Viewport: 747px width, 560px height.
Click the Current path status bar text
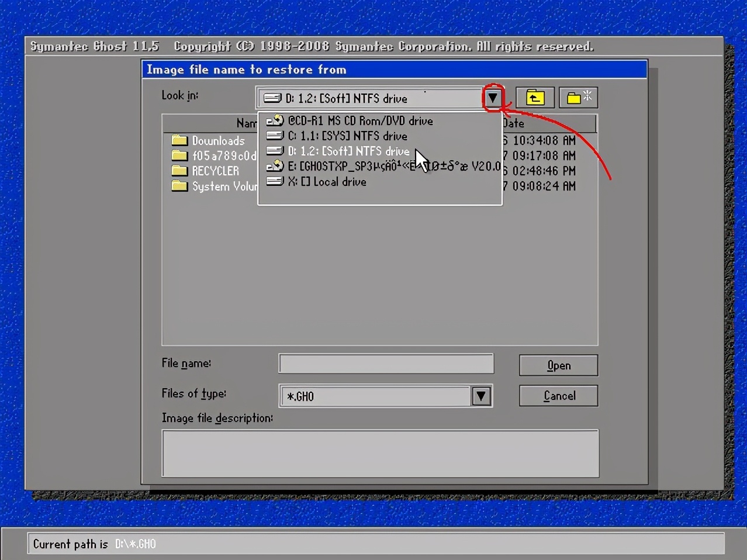pyautogui.click(x=94, y=544)
